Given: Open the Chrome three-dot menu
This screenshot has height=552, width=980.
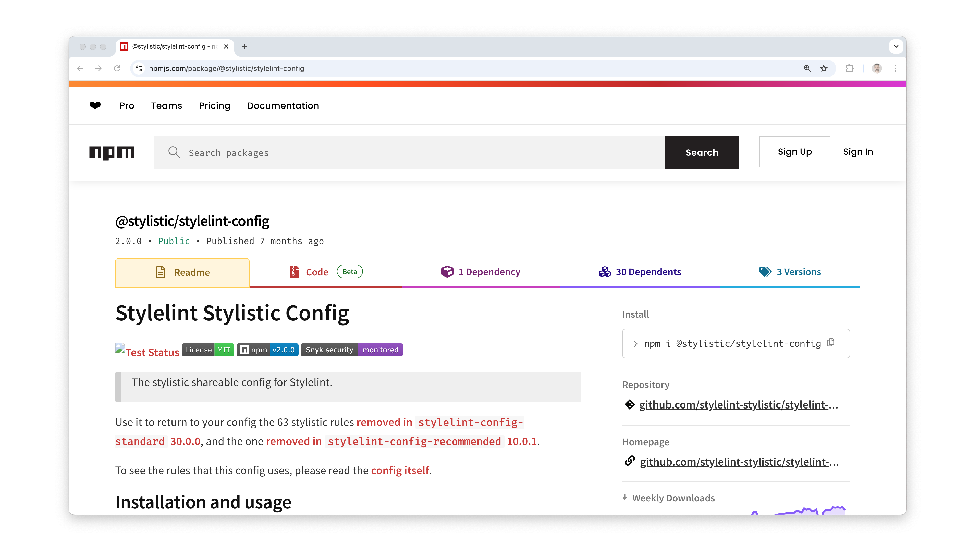Looking at the screenshot, I should 895,68.
